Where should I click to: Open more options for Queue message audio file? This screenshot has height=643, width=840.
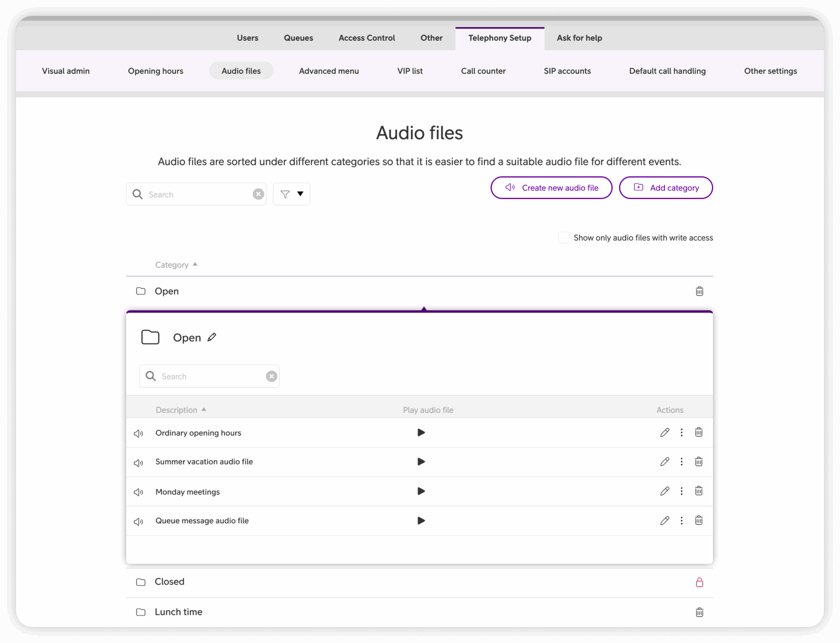point(681,521)
